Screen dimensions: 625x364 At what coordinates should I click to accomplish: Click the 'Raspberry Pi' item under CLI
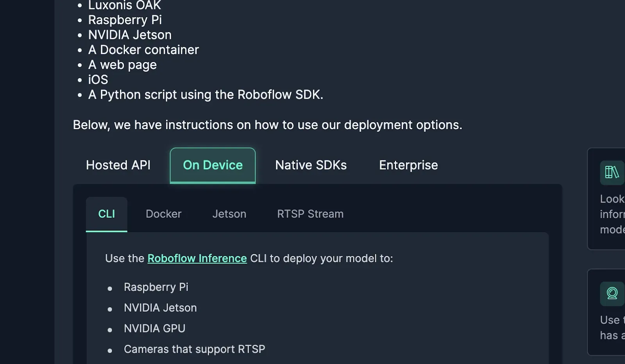pyautogui.click(x=156, y=287)
